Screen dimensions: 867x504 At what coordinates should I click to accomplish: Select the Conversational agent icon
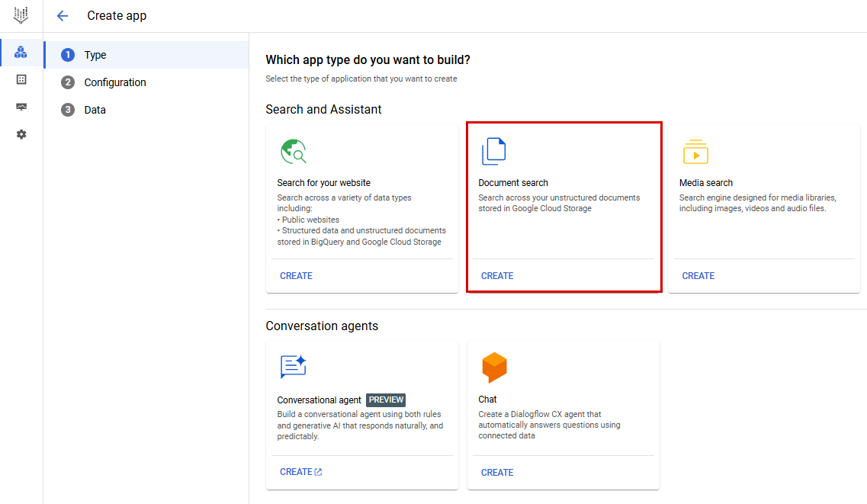(294, 368)
